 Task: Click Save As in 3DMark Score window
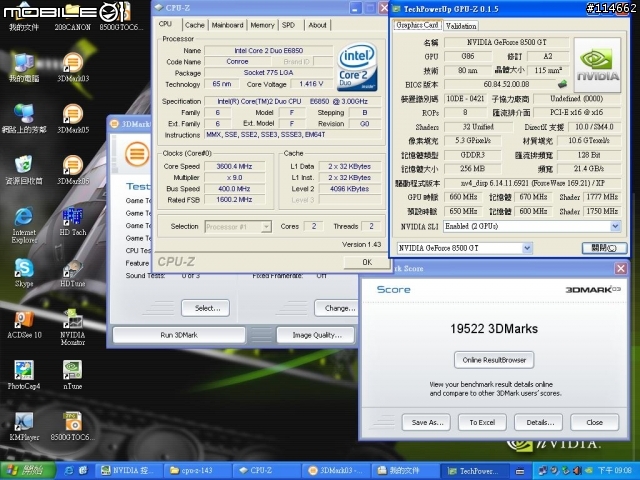[426, 422]
